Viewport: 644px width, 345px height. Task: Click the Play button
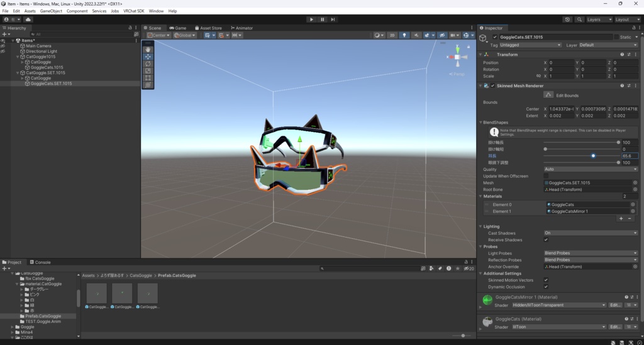311,19
